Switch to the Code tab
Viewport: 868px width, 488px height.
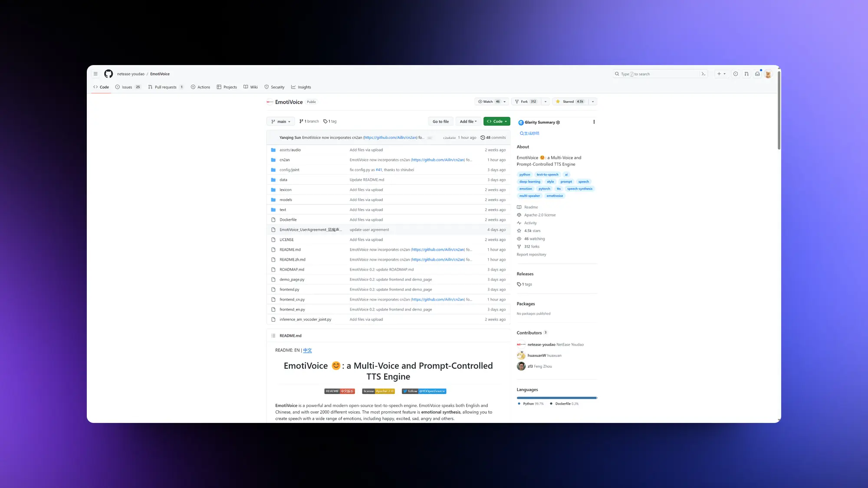(x=101, y=87)
